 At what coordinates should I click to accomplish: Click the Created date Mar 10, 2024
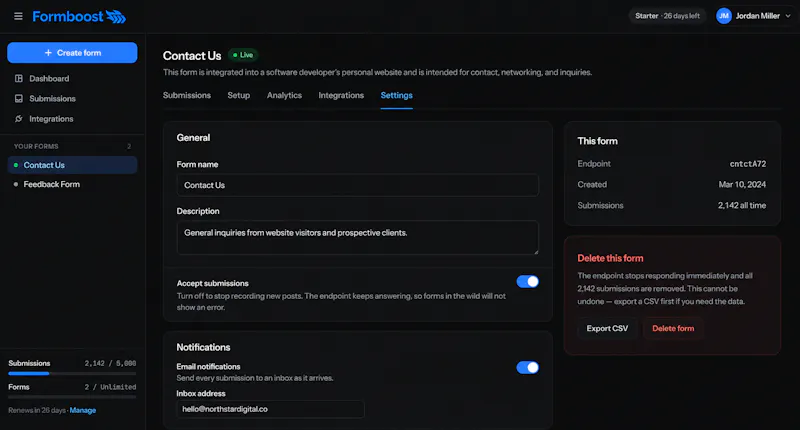[x=742, y=185]
